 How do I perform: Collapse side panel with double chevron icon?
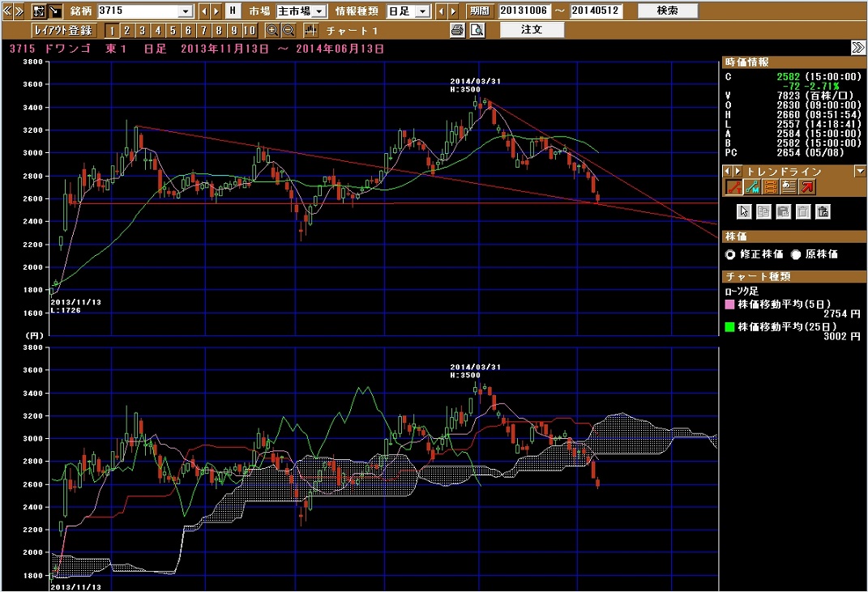tap(858, 48)
